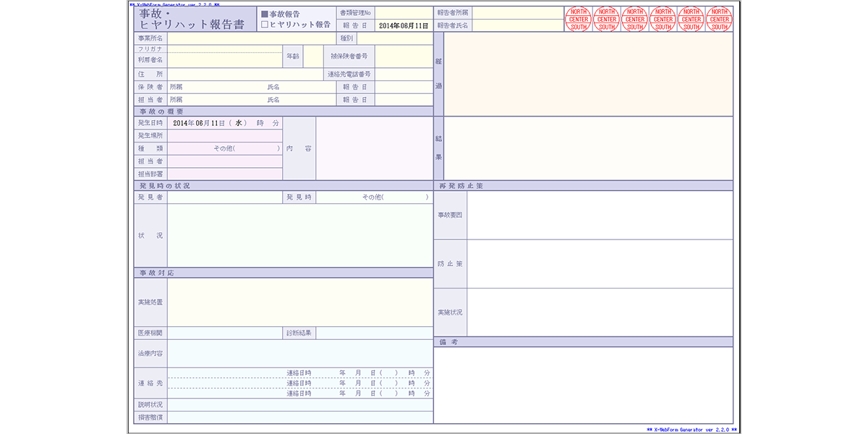Click the 備考 notes area
This screenshot has height=434, width=868.
(x=583, y=385)
